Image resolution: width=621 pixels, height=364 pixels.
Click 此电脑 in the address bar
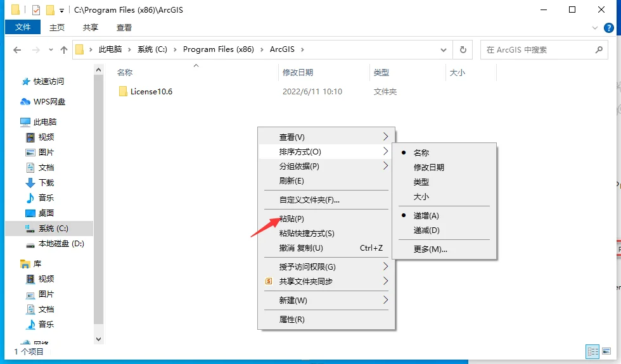pos(110,49)
